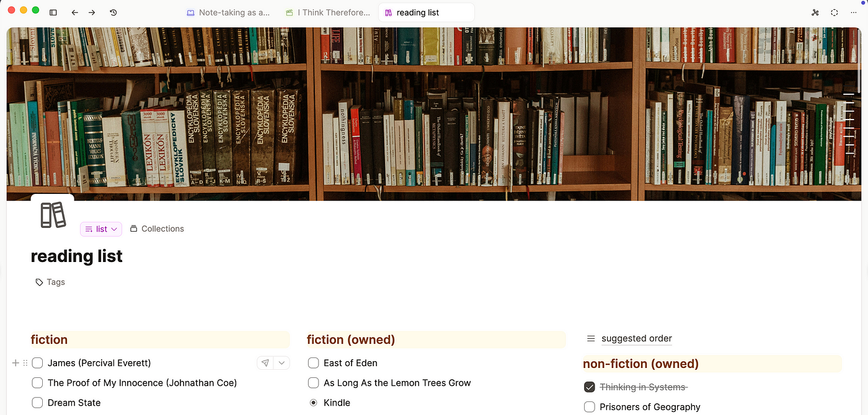Go forward with the right arrow
This screenshot has height=415, width=868.
92,12
